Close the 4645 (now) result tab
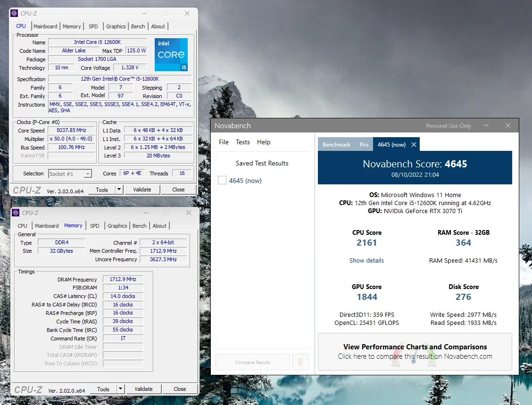Viewport: 532px width, 405px height. [414, 144]
